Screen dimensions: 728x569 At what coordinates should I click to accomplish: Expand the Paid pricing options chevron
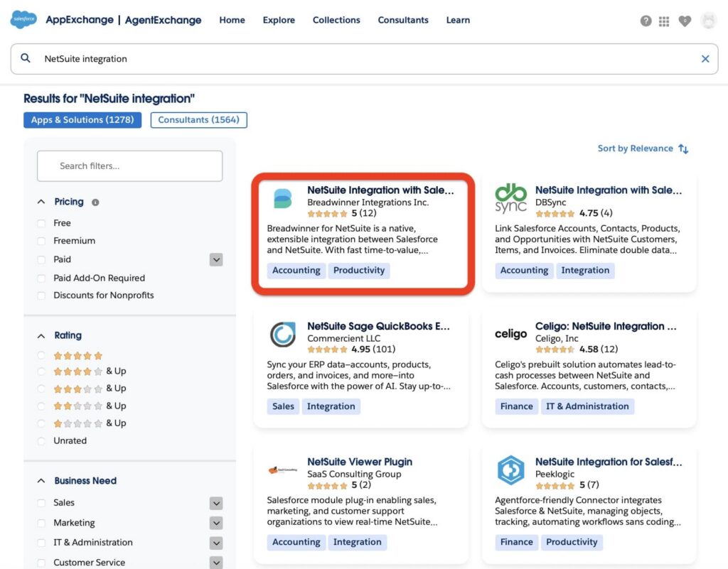point(216,259)
